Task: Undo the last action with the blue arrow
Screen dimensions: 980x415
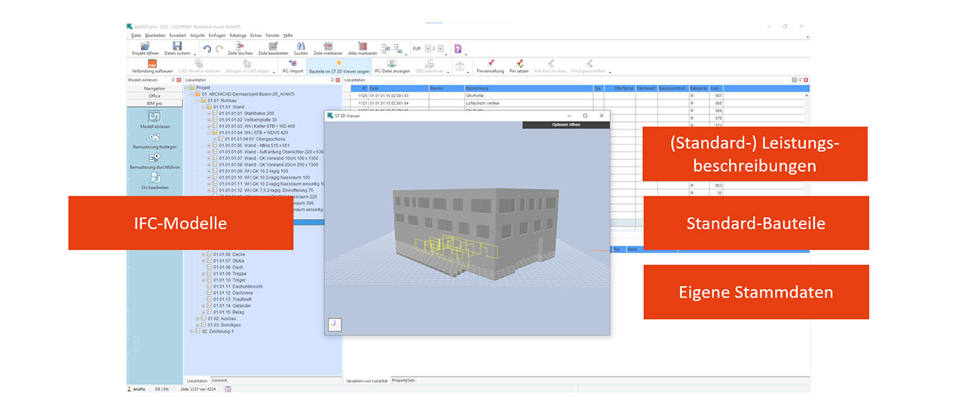Action: [207, 49]
